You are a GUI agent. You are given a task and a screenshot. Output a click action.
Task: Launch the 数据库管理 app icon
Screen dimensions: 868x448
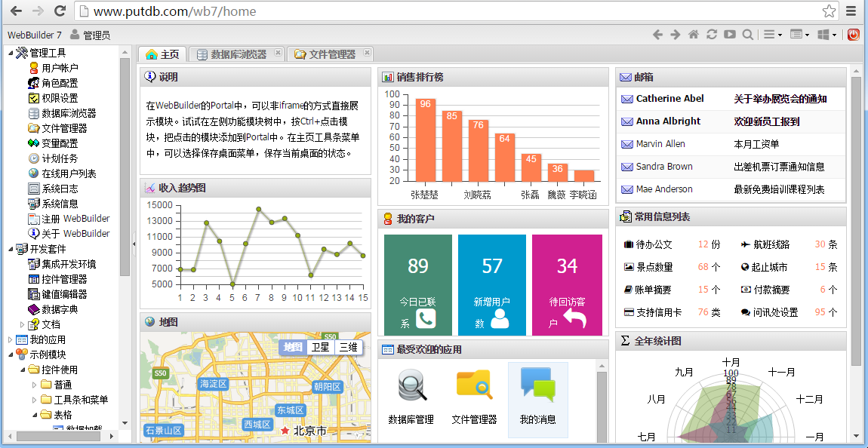(x=411, y=395)
